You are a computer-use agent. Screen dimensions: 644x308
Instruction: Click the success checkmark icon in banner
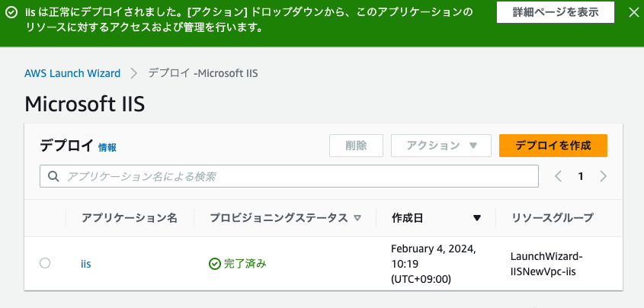coord(12,12)
